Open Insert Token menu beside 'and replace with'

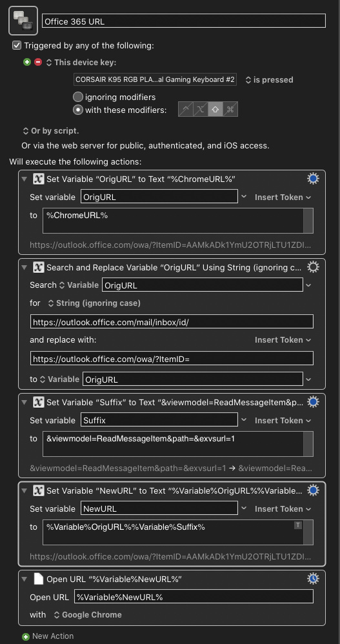click(x=283, y=339)
